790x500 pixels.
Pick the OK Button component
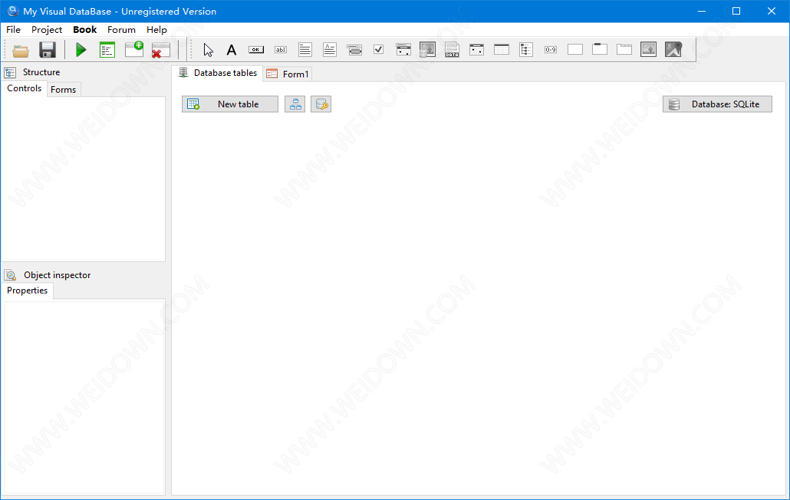tap(256, 49)
